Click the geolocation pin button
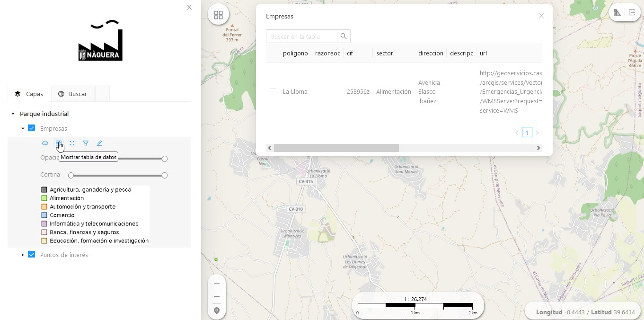The width and height of the screenshot is (644, 320). [217, 311]
